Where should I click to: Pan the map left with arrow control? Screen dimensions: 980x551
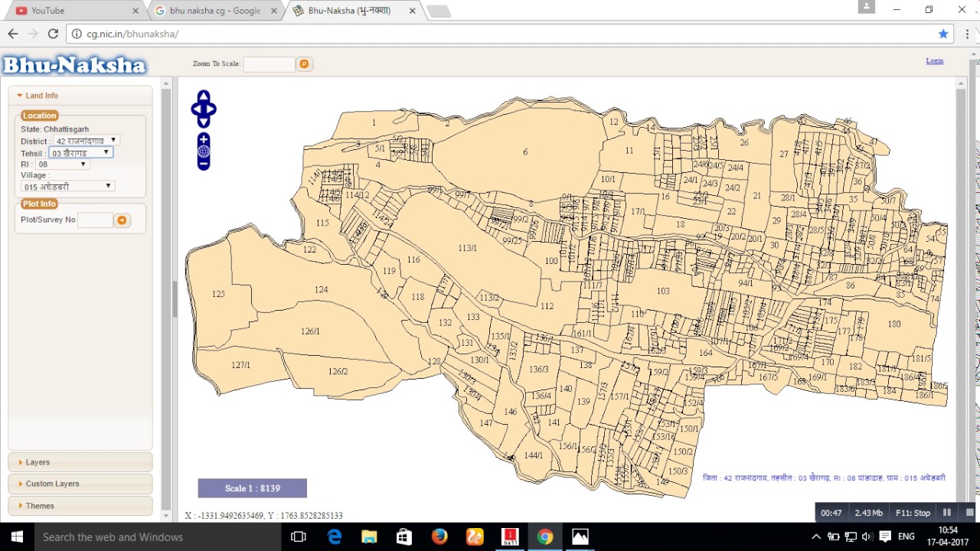tap(194, 109)
